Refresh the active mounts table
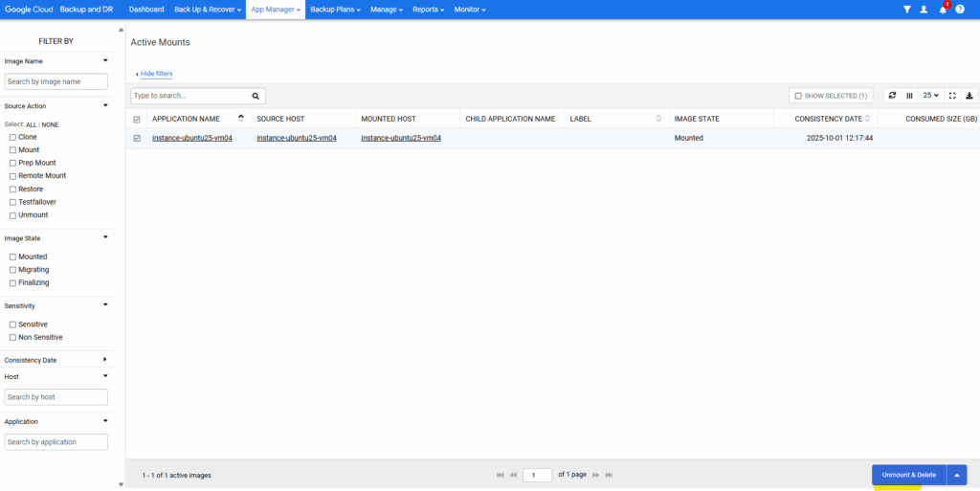This screenshot has width=980, height=491. point(893,96)
